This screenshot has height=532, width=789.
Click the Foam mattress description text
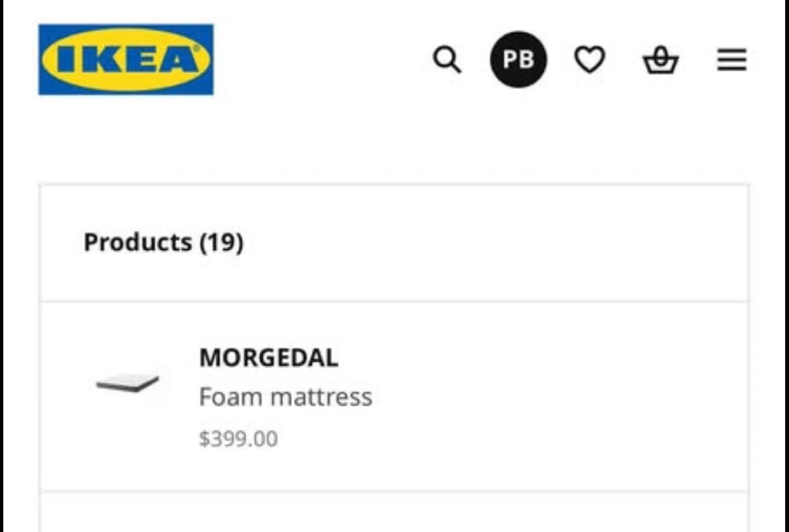(285, 397)
